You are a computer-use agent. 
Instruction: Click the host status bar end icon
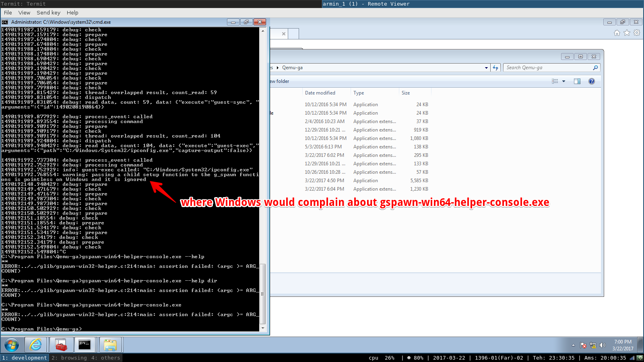click(640, 358)
